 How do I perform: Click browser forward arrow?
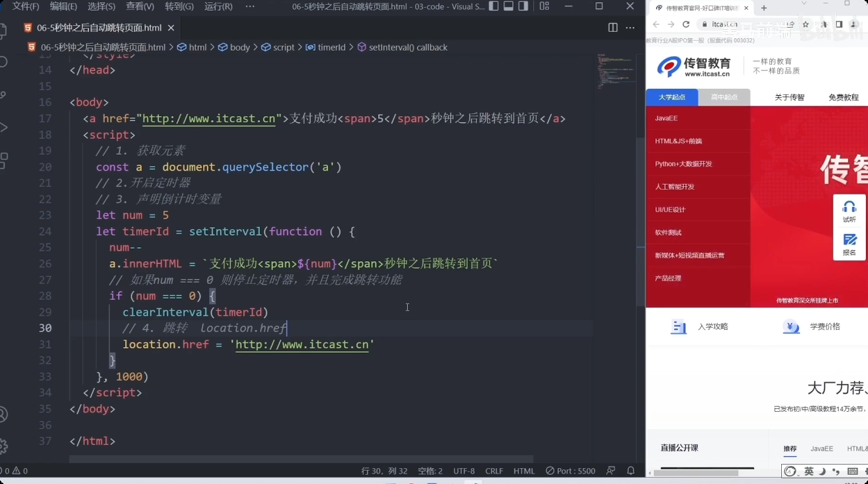pos(671,24)
